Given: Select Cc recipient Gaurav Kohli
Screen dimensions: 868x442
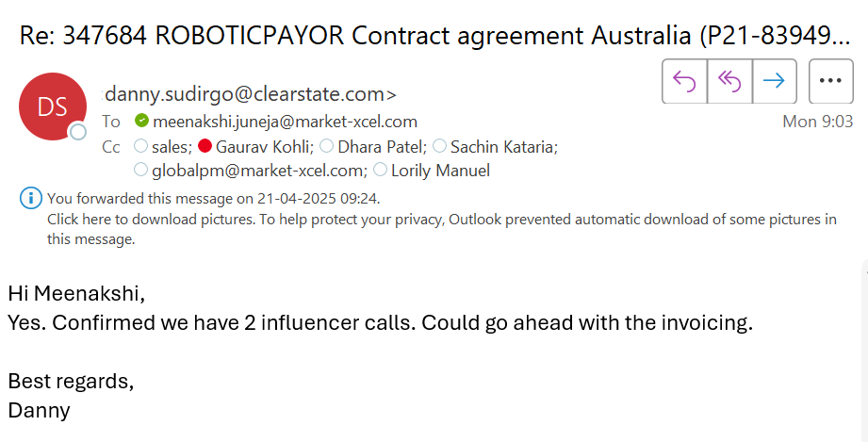Looking at the screenshot, I should click(265, 147).
